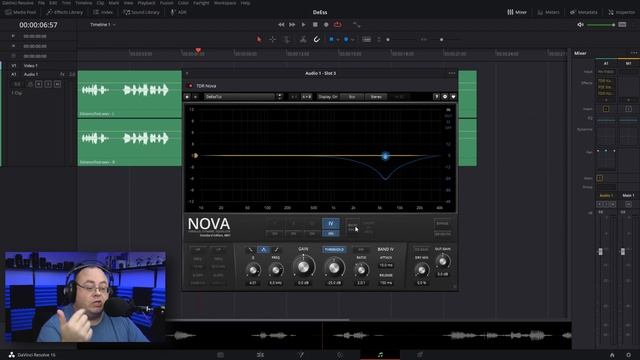Click the fast forward transport button
The height and width of the screenshot is (360, 640).
[x=292, y=24]
